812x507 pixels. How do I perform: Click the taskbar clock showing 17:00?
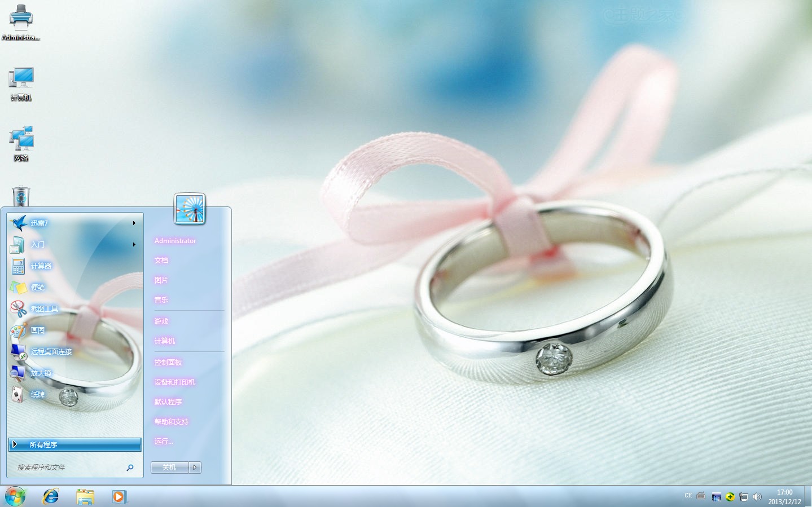click(x=784, y=497)
